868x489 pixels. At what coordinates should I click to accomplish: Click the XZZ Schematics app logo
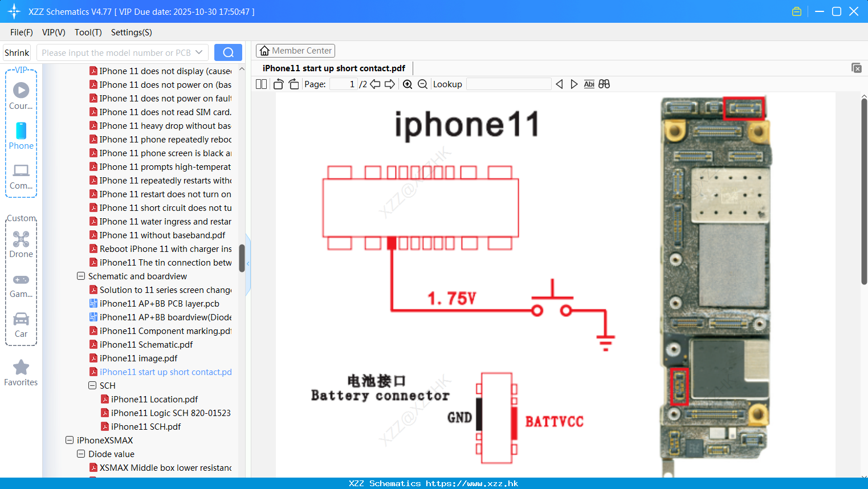[14, 11]
